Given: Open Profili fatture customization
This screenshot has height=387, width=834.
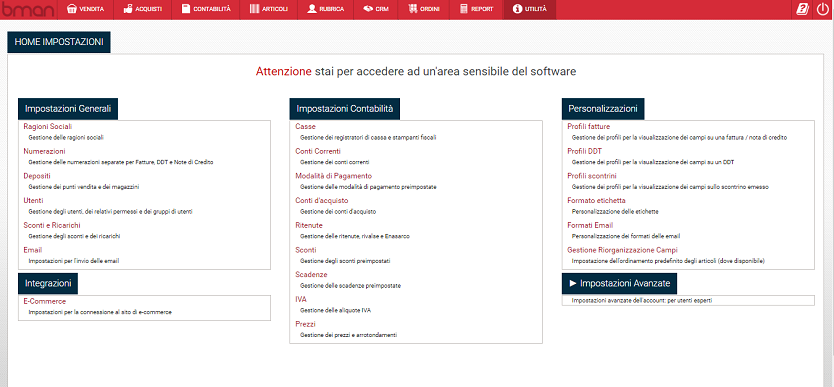Looking at the screenshot, I should [x=589, y=127].
